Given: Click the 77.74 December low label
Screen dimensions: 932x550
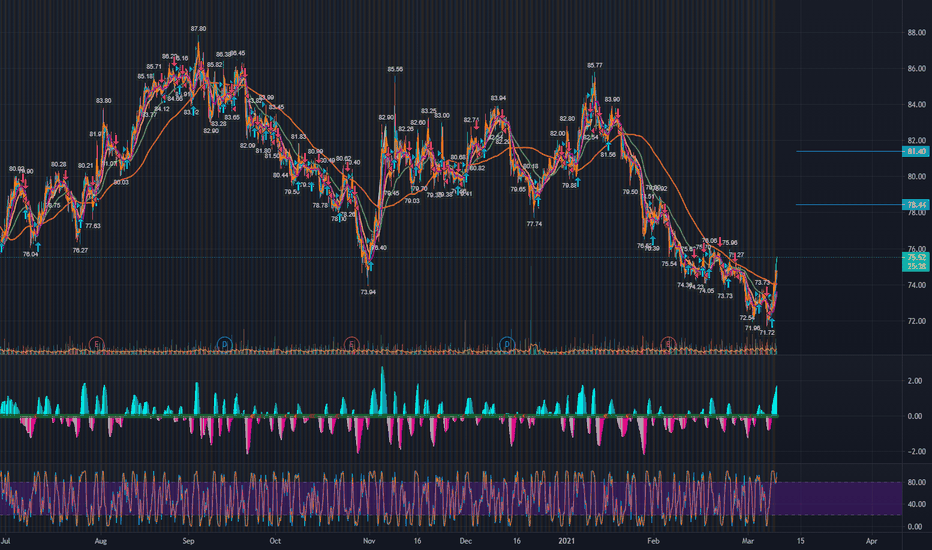Looking at the screenshot, I should pos(534,224).
